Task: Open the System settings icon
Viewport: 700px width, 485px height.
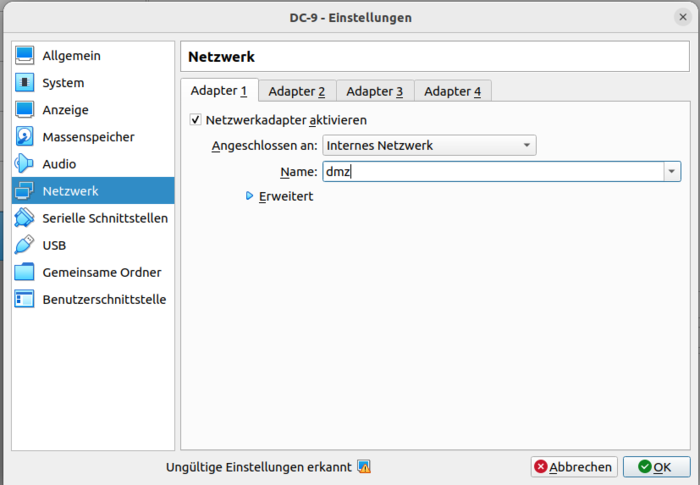Action: [25, 83]
